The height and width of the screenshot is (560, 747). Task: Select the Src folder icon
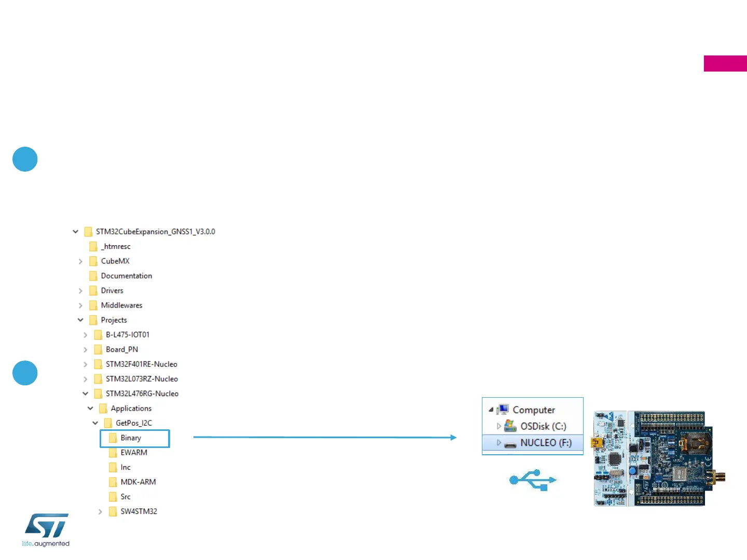pos(113,497)
